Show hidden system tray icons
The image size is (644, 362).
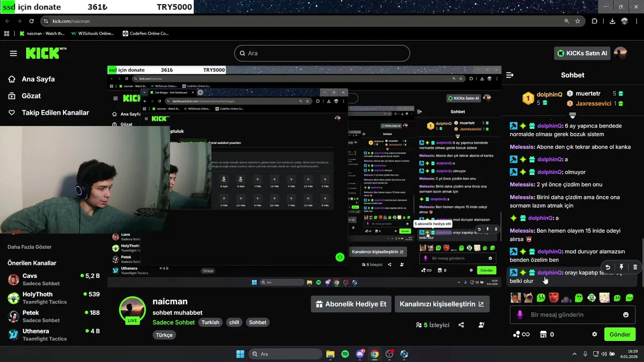(x=575, y=354)
